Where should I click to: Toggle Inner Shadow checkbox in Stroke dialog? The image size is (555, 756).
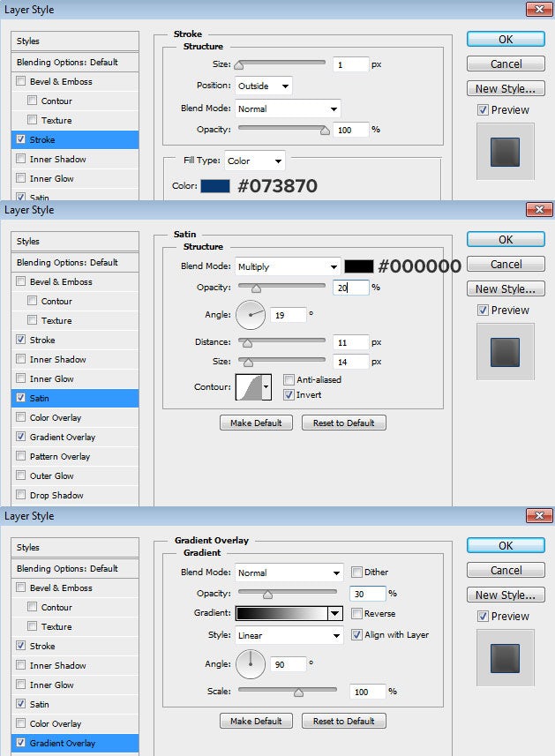(20, 159)
